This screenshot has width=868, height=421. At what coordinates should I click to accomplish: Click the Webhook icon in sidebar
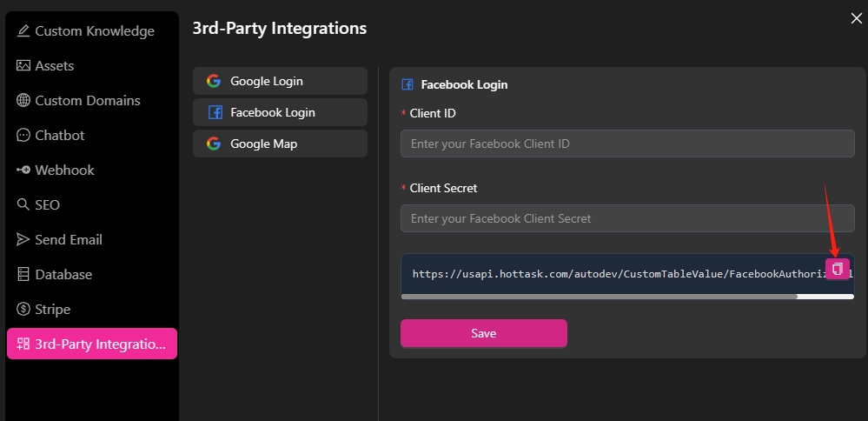[23, 170]
